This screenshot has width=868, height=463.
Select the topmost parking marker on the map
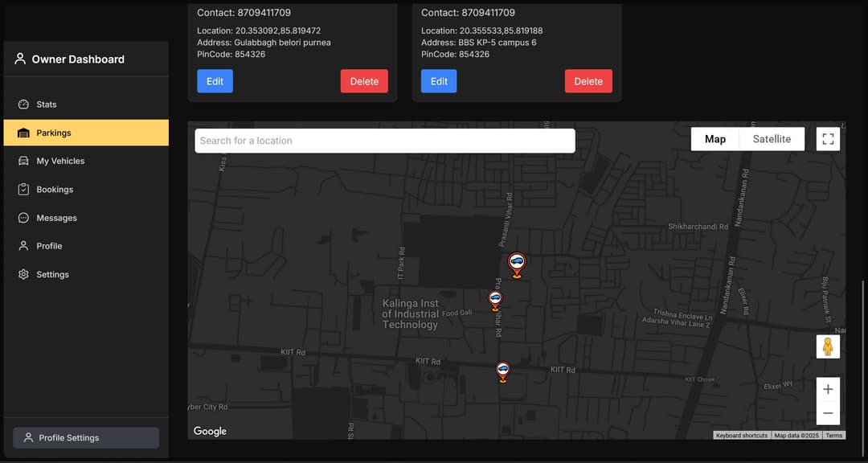click(517, 261)
